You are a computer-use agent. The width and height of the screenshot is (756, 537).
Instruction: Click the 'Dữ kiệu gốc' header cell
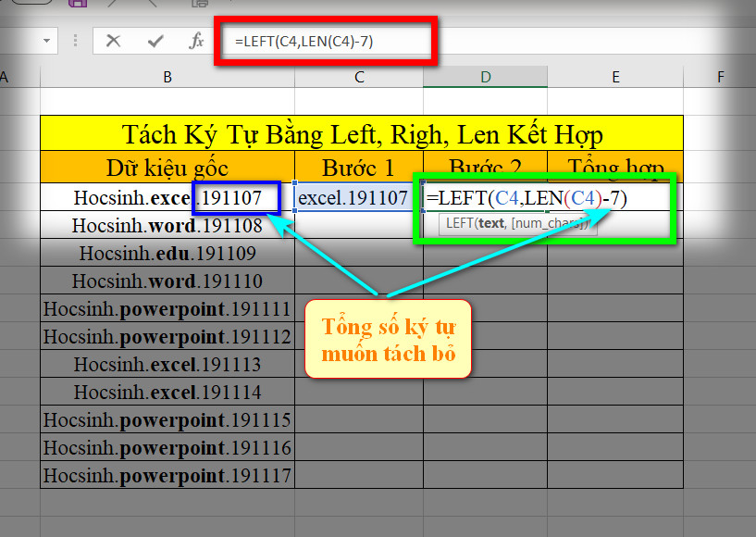[167, 167]
